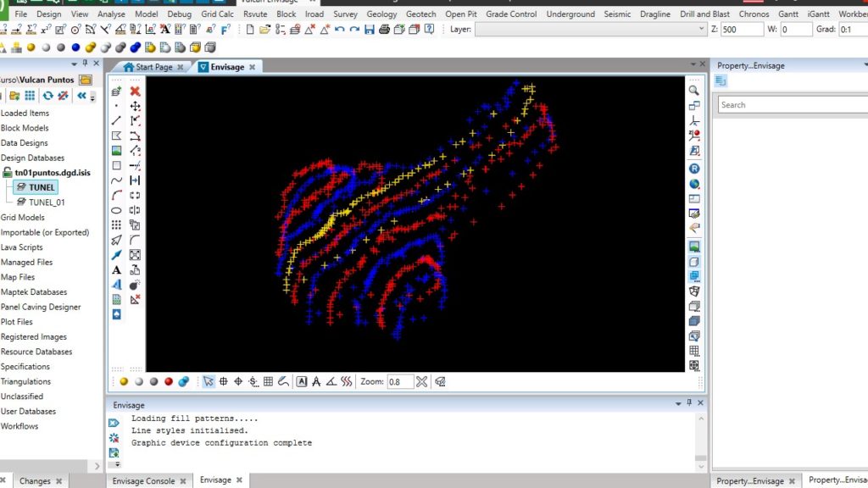Toggle the arrow select pointer mode
This screenshot has height=488, width=868.
click(x=209, y=382)
